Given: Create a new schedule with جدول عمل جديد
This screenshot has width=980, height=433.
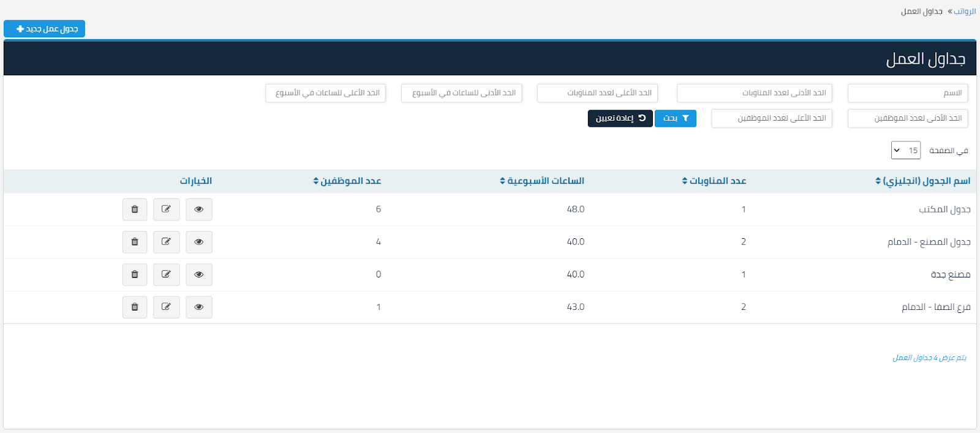Looking at the screenshot, I should point(45,29).
